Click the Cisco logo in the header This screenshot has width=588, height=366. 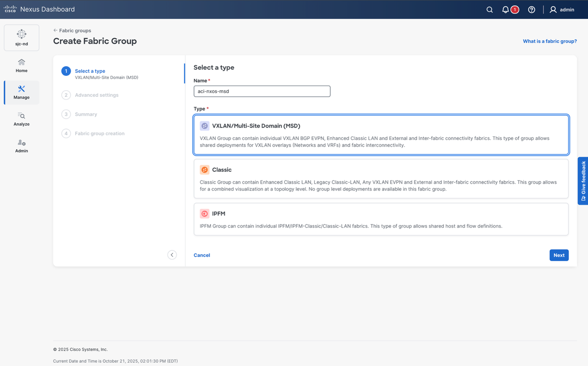[x=10, y=9]
